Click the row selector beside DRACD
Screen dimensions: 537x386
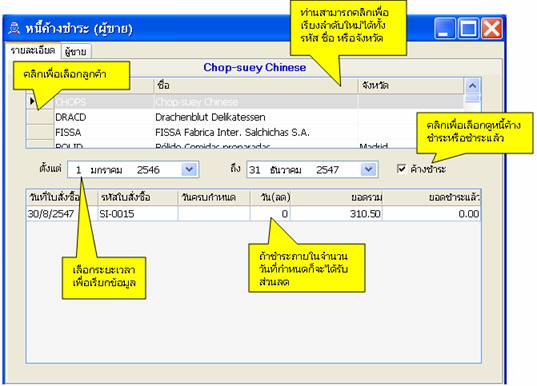(40, 117)
